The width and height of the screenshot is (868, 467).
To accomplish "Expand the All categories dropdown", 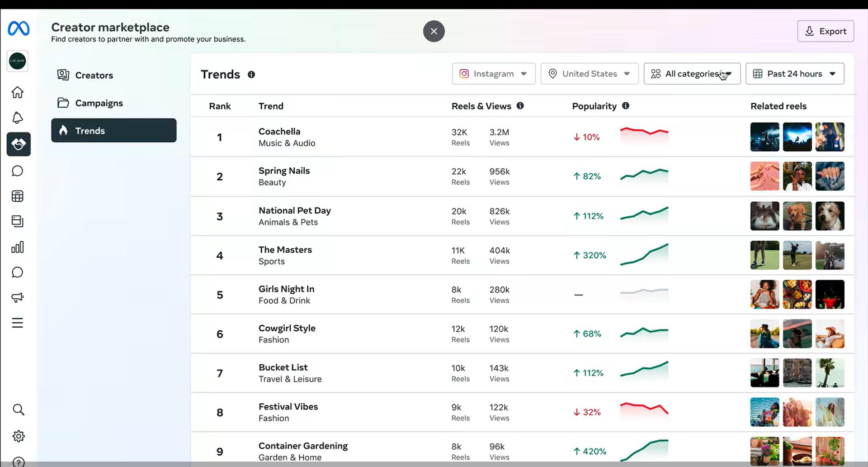I will 692,74.
